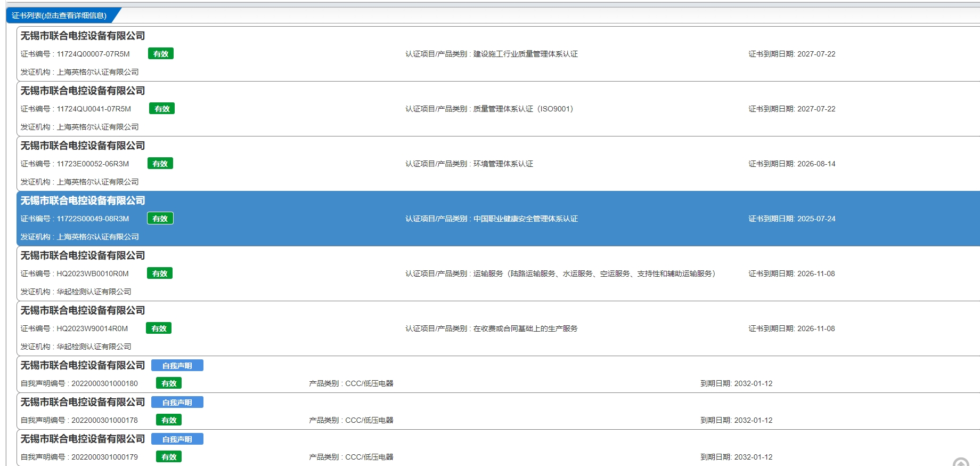The width and height of the screenshot is (980, 466).
Task: Click 发证机构 上海英格尔 in highlighted row
Action: pos(79,237)
